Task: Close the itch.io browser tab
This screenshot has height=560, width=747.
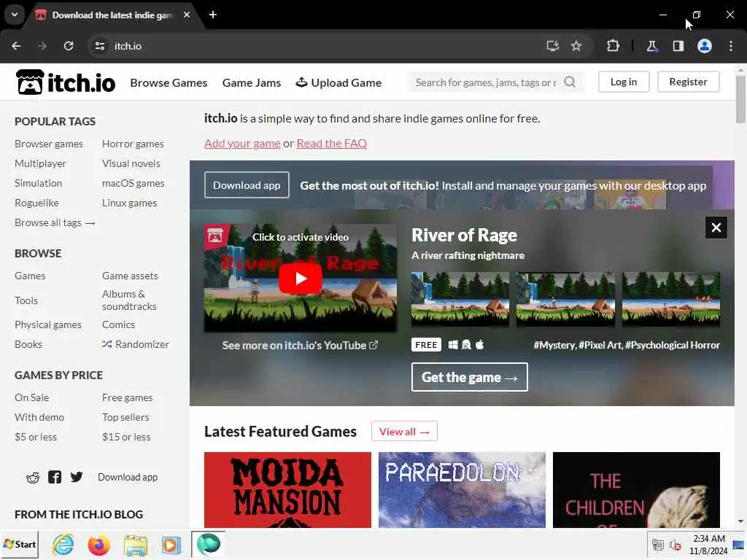Action: point(187,15)
